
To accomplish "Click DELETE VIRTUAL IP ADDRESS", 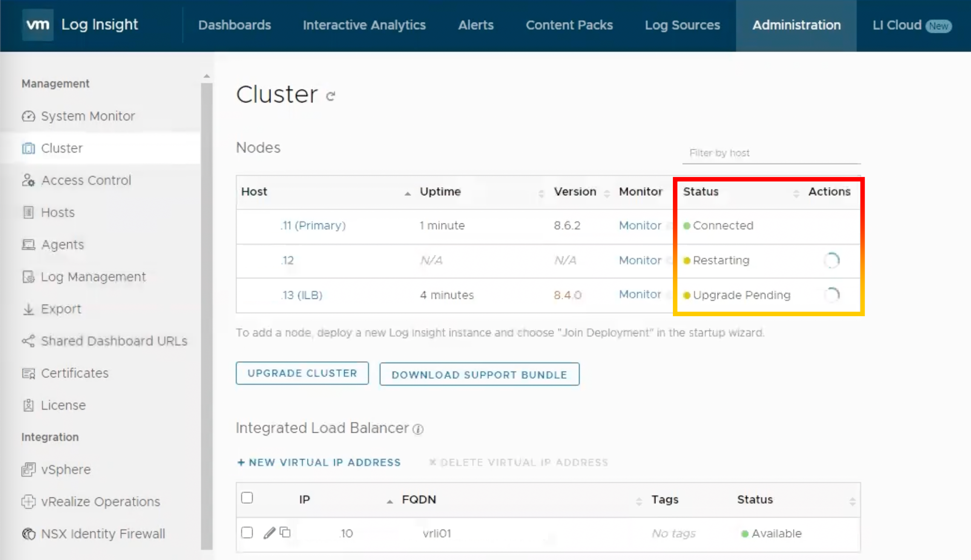I will 518,463.
